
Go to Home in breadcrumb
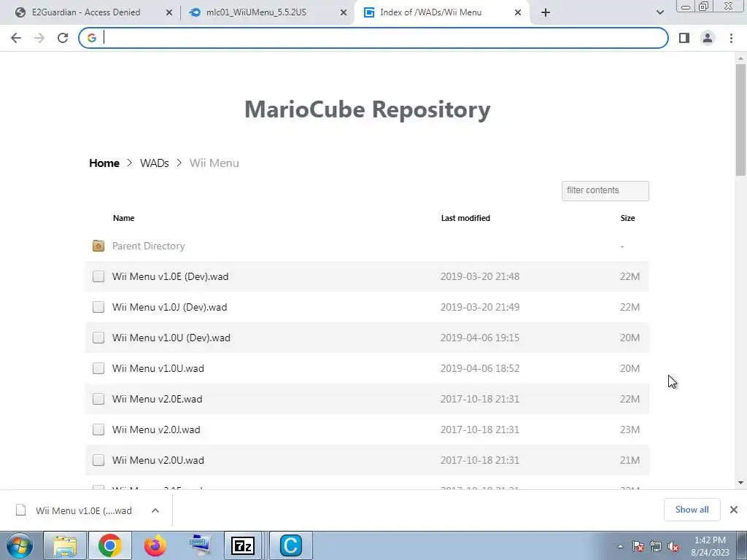pos(104,163)
